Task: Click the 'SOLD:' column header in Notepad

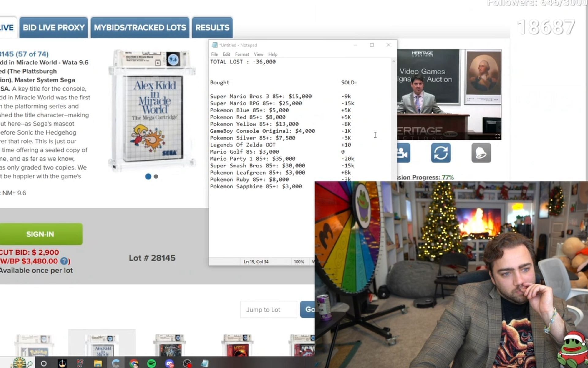Action: tap(349, 82)
